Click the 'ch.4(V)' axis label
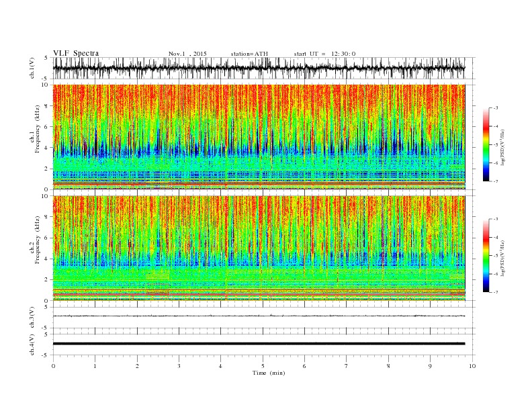This screenshot has height=411, width=532. [x=32, y=345]
